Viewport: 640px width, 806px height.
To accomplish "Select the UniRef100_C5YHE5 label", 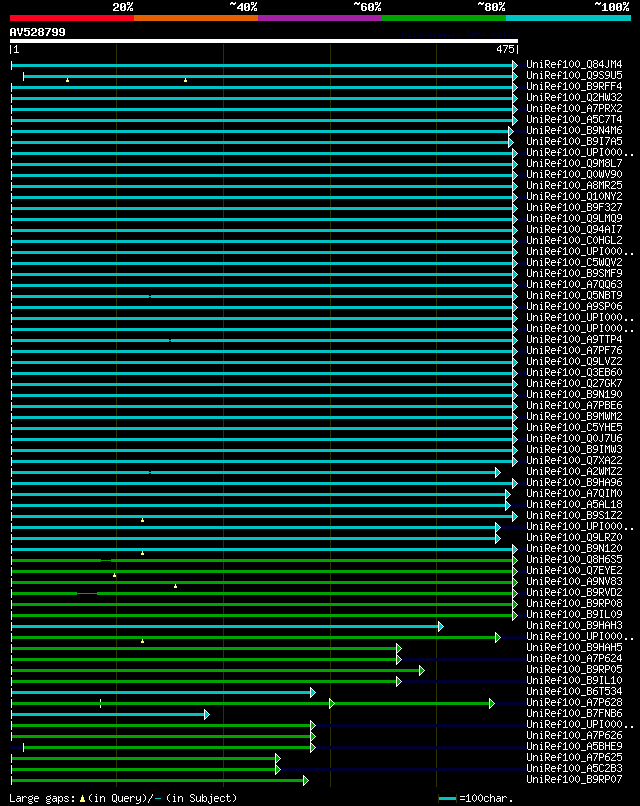I will (574, 428).
